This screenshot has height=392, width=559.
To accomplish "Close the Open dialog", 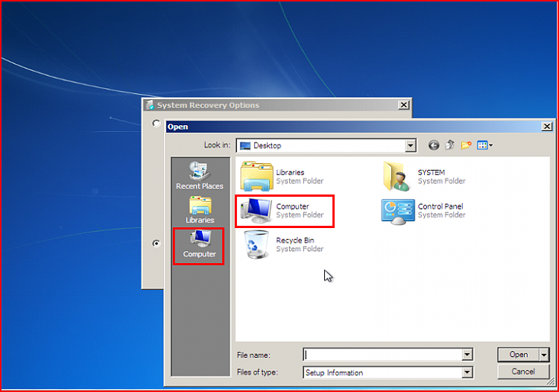I will tap(547, 127).
